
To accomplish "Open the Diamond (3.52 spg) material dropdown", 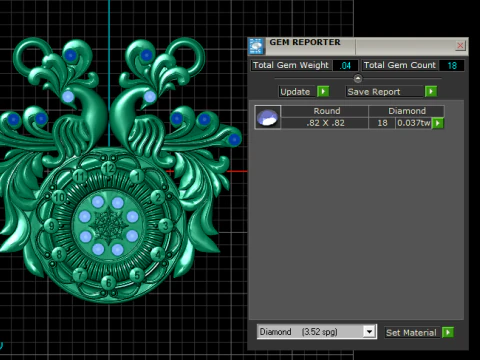I will 369,332.
